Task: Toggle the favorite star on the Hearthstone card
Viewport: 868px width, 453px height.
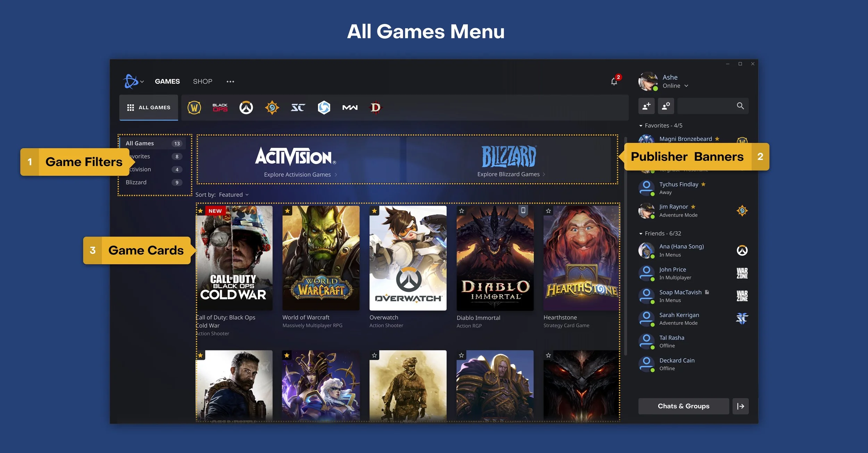Action: (x=548, y=211)
